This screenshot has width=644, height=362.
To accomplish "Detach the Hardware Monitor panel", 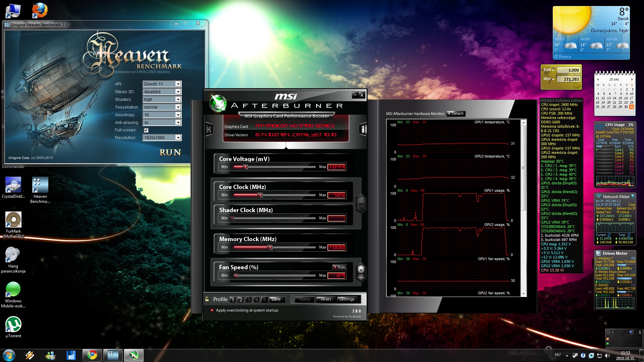I will click(x=456, y=114).
